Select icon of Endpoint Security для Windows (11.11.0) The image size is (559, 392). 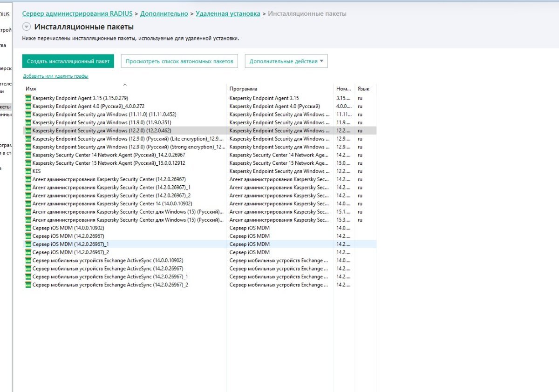point(28,115)
